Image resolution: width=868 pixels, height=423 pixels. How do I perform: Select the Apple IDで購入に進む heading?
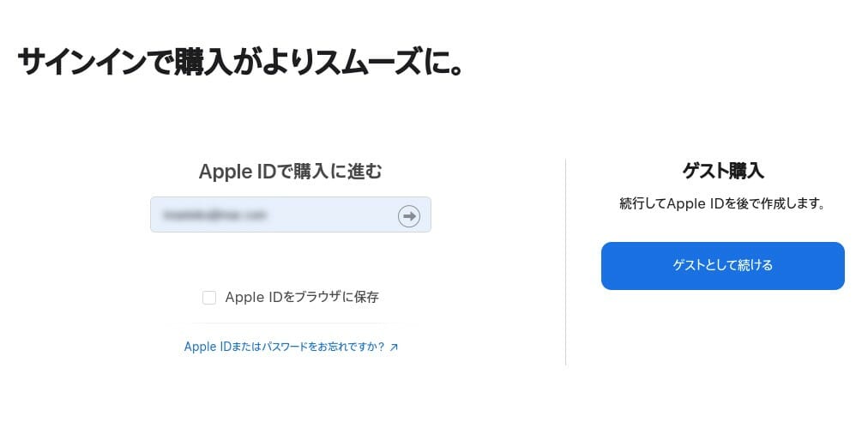click(290, 172)
